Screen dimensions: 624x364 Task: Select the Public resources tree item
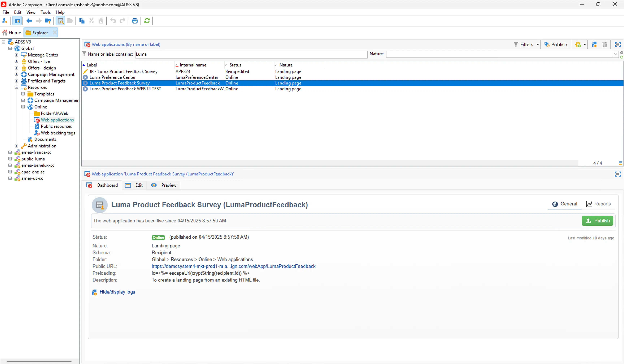56,126
